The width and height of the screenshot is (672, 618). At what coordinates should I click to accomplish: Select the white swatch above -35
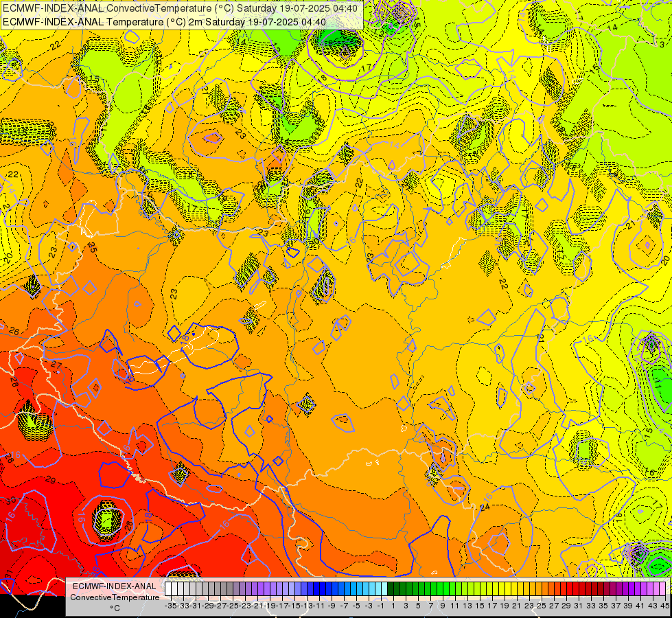168,589
